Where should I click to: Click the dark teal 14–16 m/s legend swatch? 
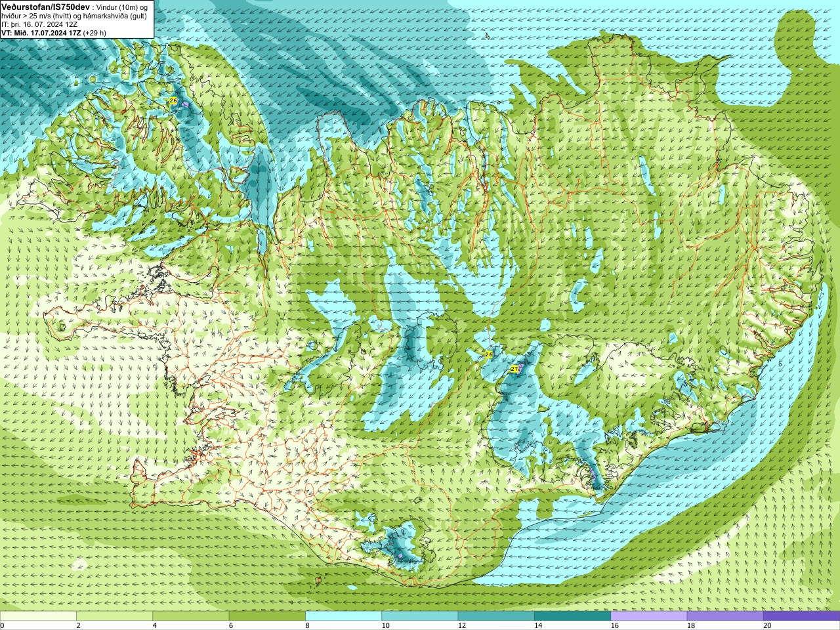(x=572, y=616)
